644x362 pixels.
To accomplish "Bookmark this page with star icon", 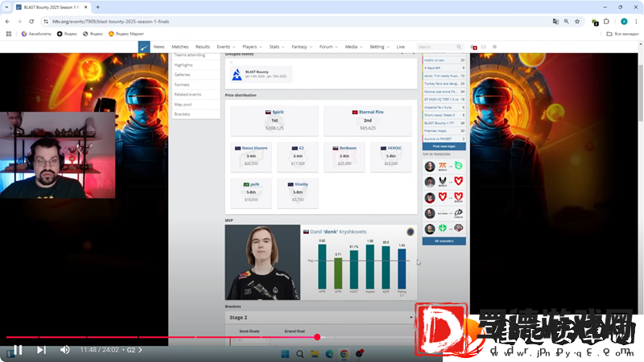I will pos(577,22).
